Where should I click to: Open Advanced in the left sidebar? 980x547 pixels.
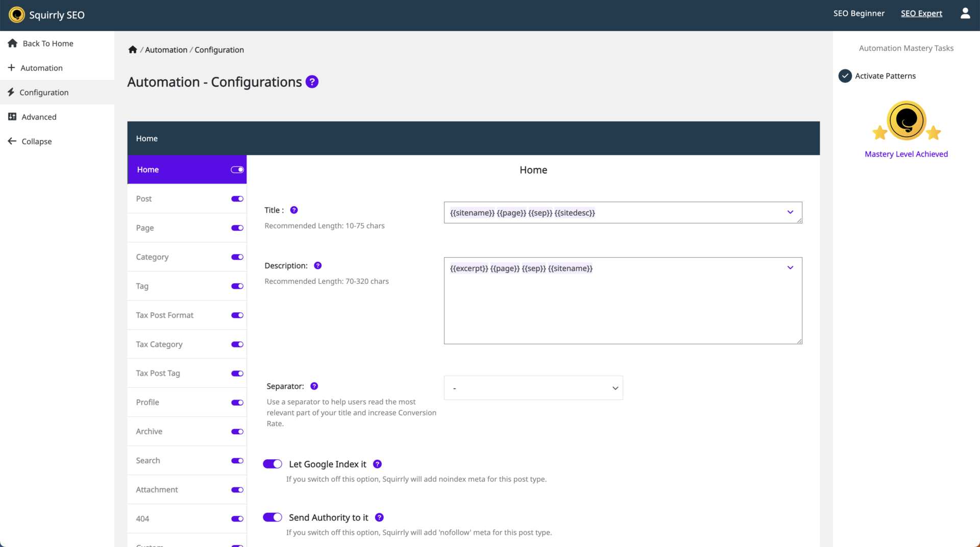[39, 117]
